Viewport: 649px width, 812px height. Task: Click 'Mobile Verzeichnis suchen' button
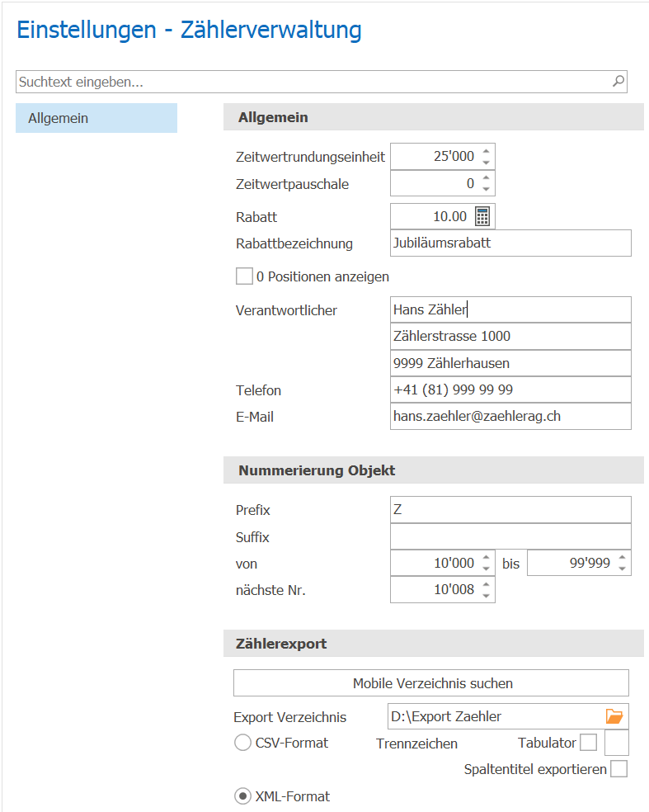point(431,683)
